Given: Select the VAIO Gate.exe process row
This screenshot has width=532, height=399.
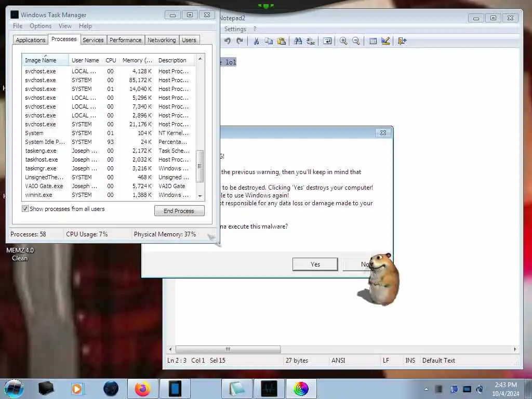Looking at the screenshot, I should click(x=109, y=186).
